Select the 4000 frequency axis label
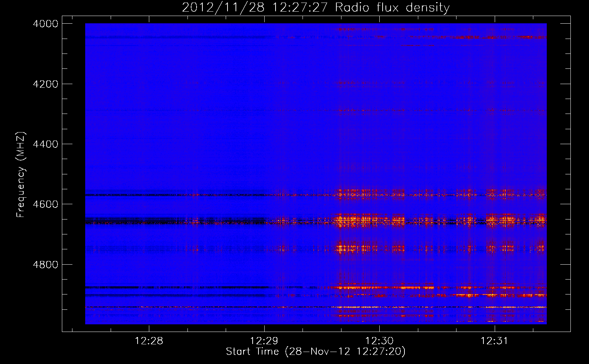Viewport: 589px width, 364px height. click(x=46, y=24)
